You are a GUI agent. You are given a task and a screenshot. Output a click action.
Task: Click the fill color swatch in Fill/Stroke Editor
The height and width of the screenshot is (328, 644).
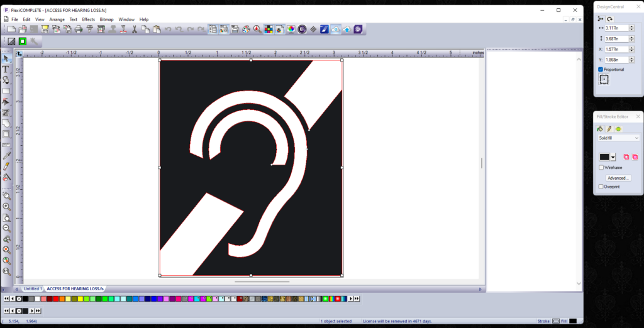click(x=604, y=157)
